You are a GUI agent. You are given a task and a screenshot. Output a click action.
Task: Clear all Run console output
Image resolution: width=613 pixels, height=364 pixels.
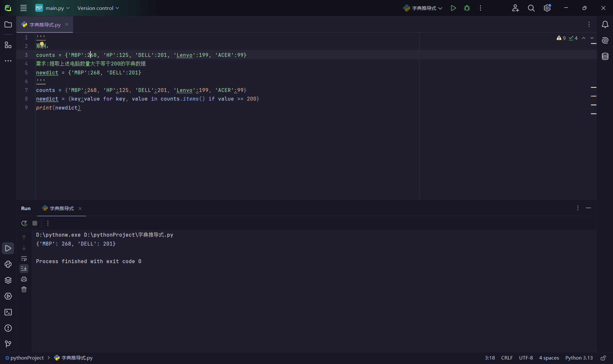24,289
